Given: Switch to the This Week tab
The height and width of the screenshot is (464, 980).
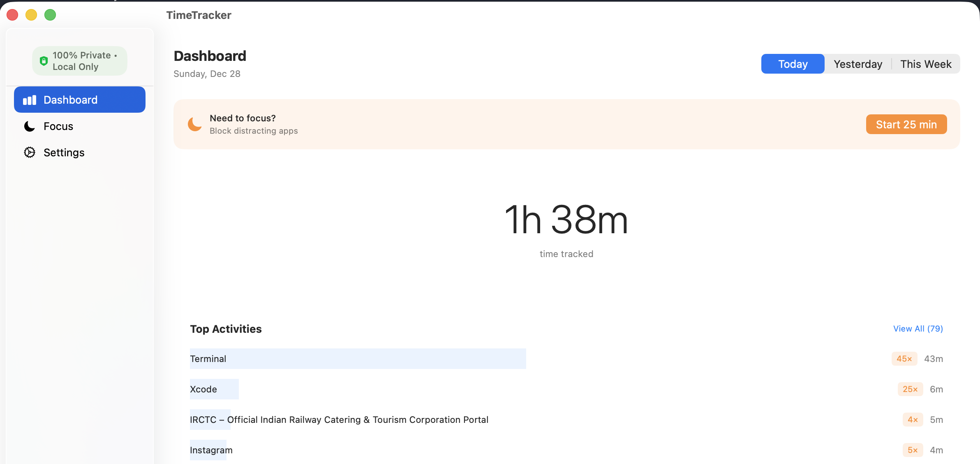Looking at the screenshot, I should point(925,64).
